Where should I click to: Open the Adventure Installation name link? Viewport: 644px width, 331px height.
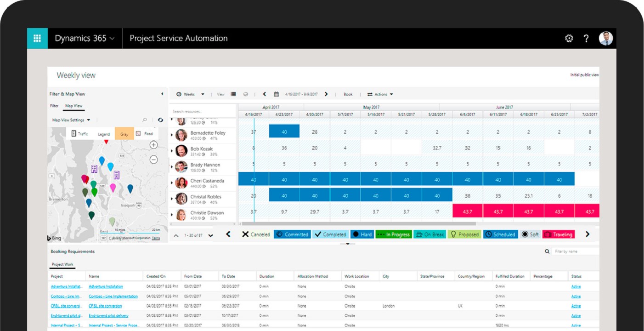pyautogui.click(x=106, y=286)
